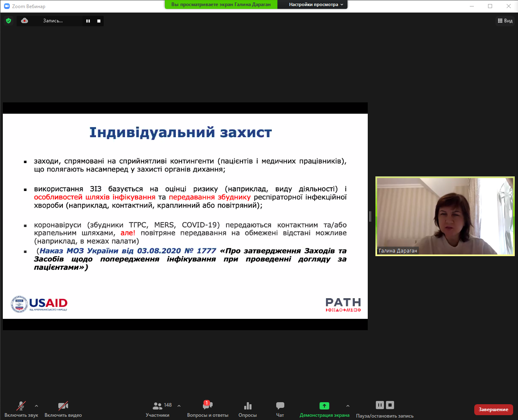Open the Вид layout menu
Image resolution: width=518 pixels, height=420 pixels.
(505, 21)
